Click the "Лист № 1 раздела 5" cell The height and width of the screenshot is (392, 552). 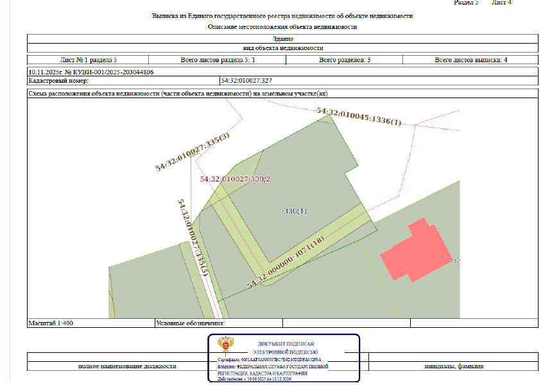tap(89, 60)
